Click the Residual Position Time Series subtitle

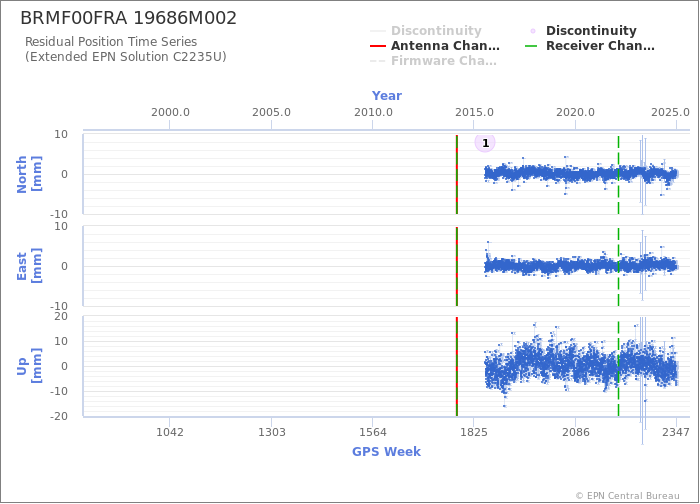point(111,42)
